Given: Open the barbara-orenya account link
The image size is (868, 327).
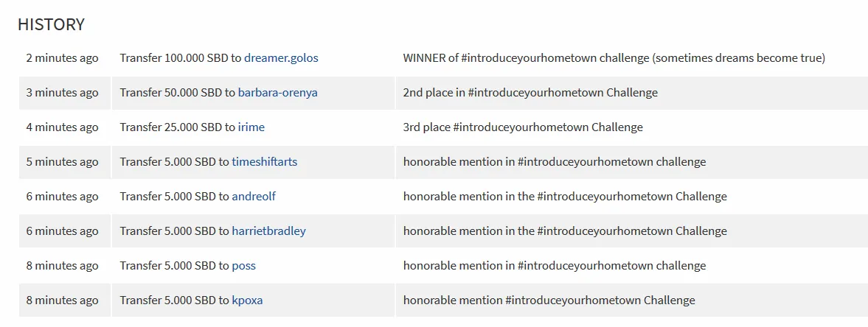Looking at the screenshot, I should [277, 93].
